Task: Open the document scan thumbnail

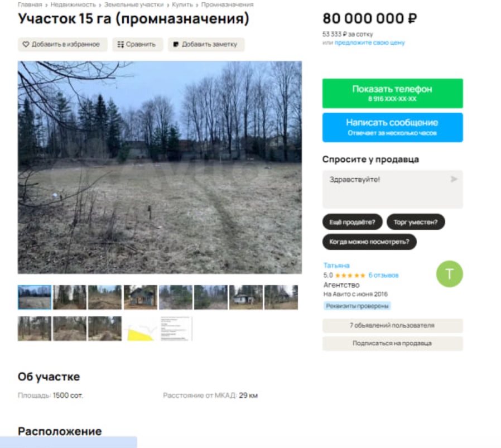Action: coord(176,329)
